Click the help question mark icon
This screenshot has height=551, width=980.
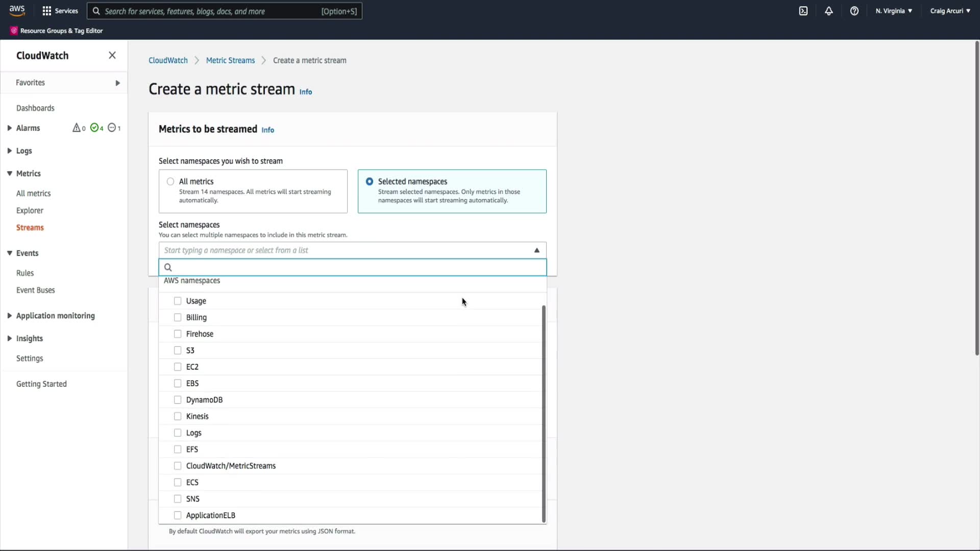click(x=854, y=11)
